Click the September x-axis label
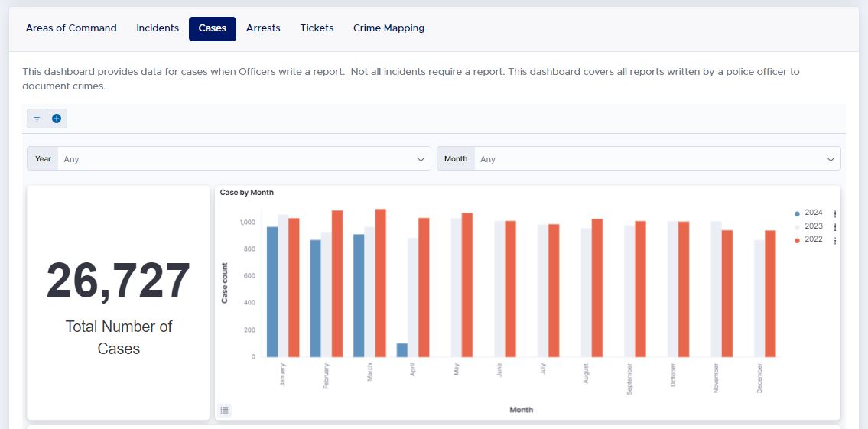Screen dimensions: 868x429 629,379
